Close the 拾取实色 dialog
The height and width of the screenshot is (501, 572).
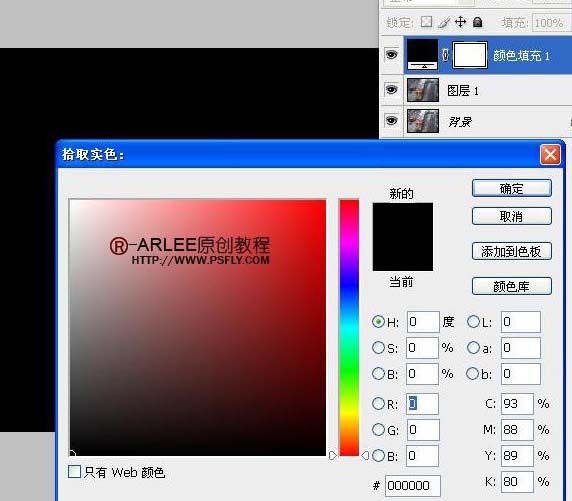pos(550,155)
